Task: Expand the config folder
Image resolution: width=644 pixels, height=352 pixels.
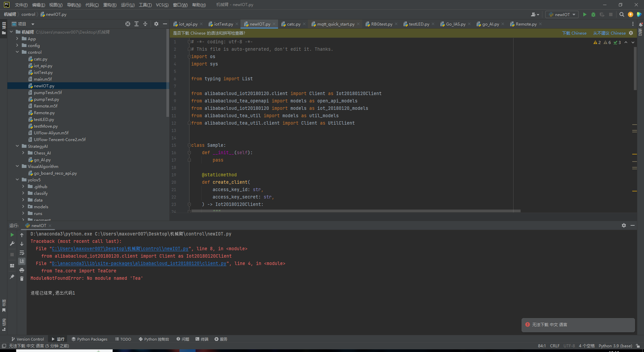Action: point(17,45)
